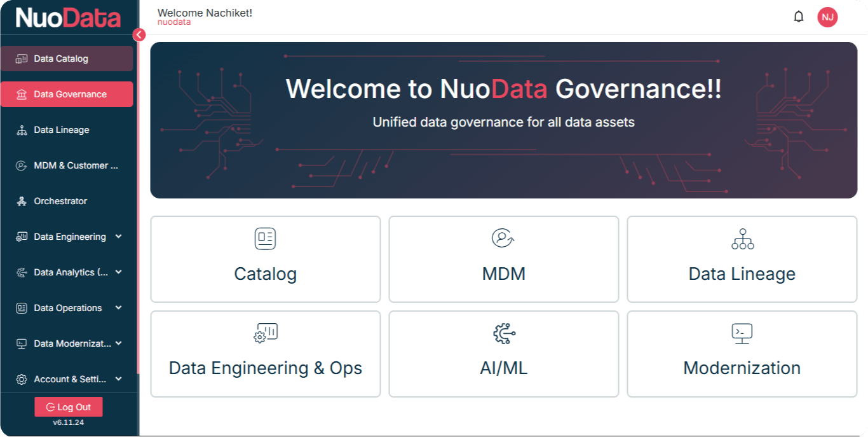Viewport: 868px width, 437px height.
Task: Expand the Account & Settings chevron
Action: pyautogui.click(x=118, y=379)
